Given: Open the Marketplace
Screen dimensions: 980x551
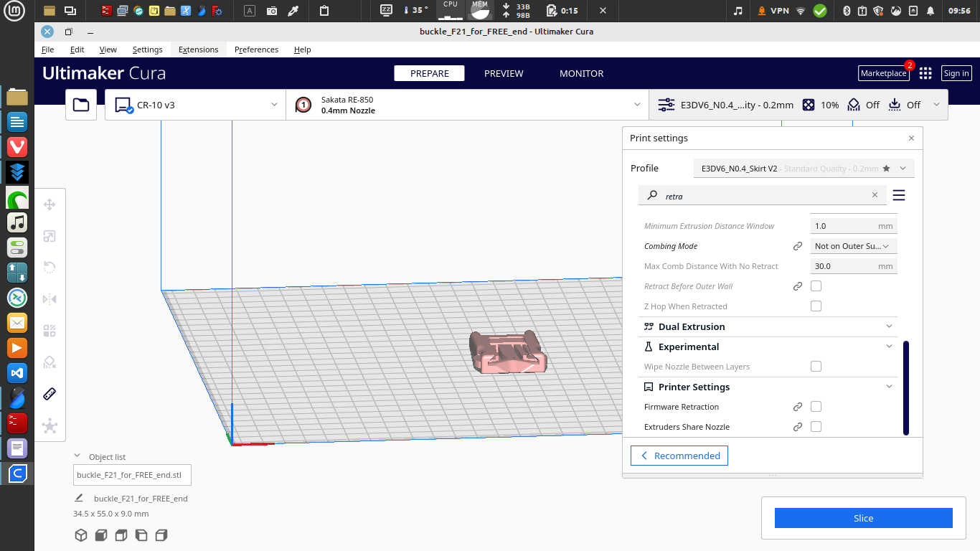Looking at the screenshot, I should 883,73.
